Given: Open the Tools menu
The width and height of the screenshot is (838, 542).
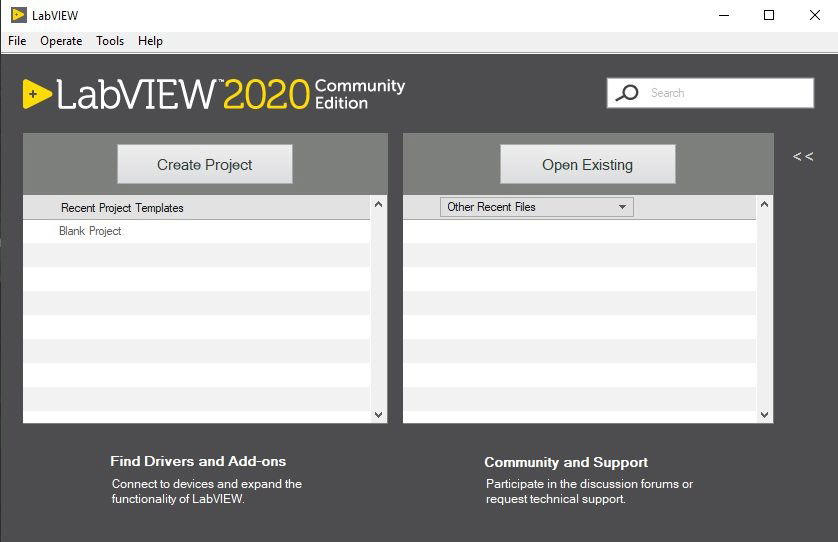Looking at the screenshot, I should click(110, 41).
